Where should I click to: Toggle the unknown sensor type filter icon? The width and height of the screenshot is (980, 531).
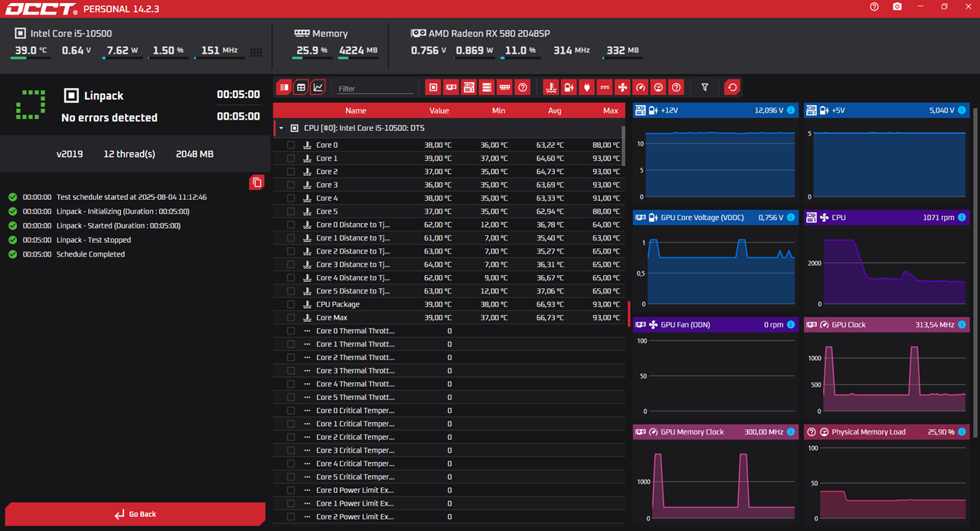point(676,87)
